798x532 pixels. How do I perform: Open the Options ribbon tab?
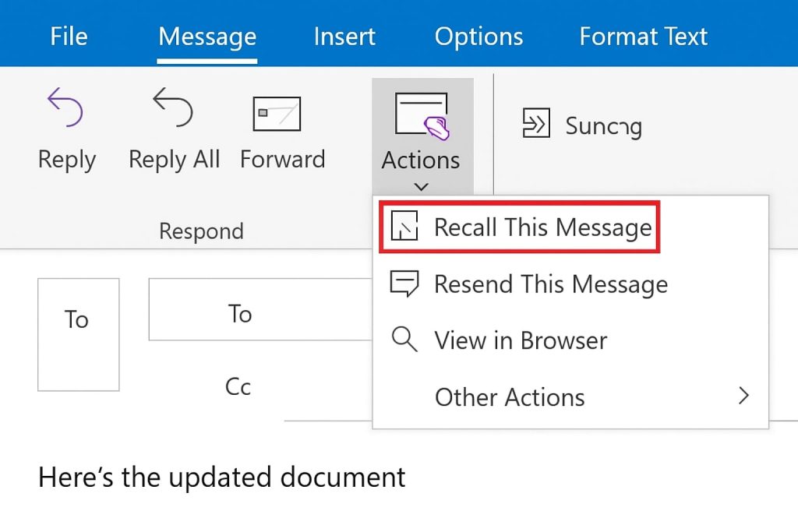[x=478, y=36]
